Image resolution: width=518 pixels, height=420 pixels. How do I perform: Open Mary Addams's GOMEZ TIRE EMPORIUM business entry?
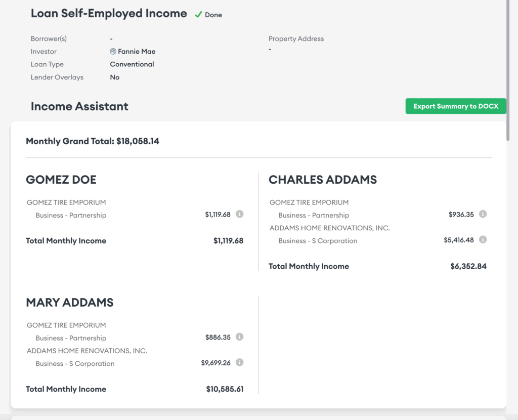pyautogui.click(x=66, y=325)
